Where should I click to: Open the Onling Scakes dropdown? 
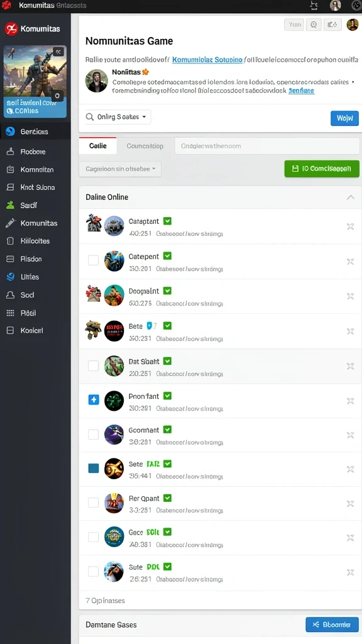pyautogui.click(x=118, y=116)
